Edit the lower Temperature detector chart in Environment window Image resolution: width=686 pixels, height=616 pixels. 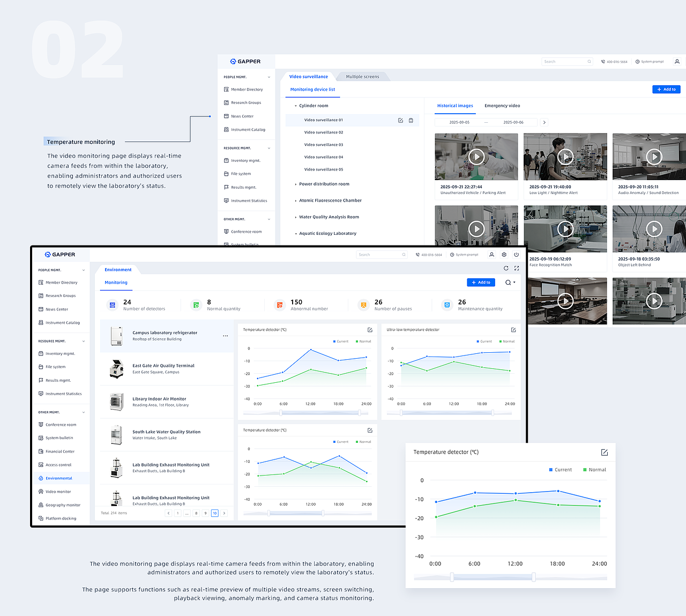pos(370,431)
